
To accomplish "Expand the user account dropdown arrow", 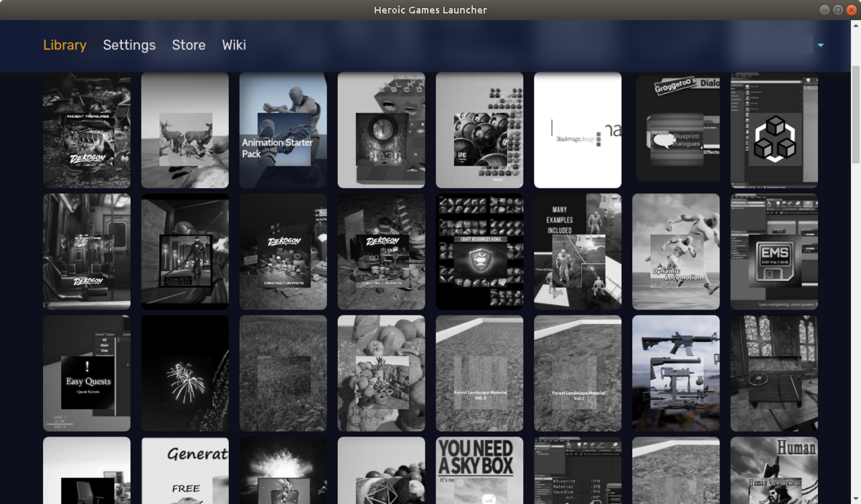I will click(x=820, y=45).
